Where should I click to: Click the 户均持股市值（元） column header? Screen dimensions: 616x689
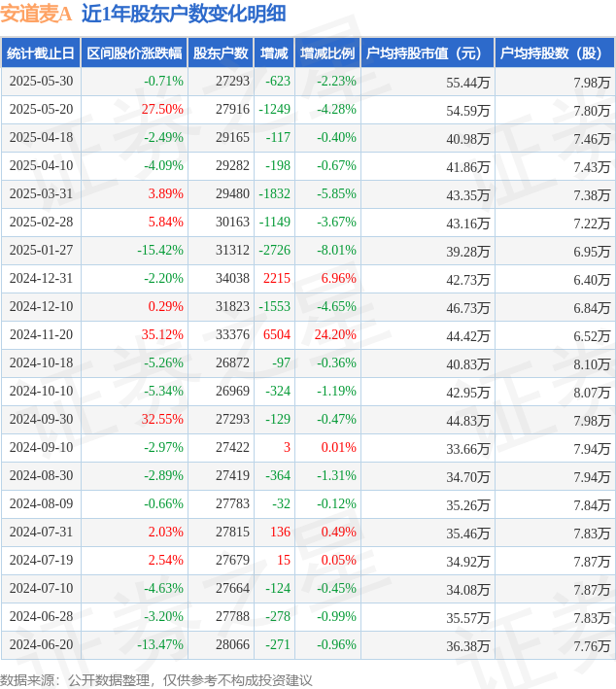coord(428,53)
